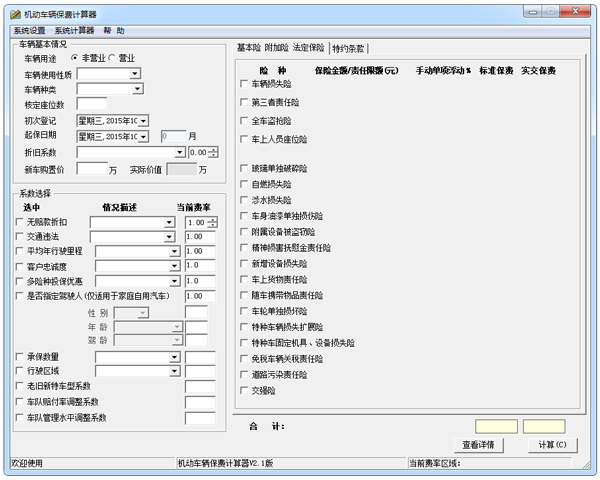Viewport: 600px width, 480px height.
Task: Check the 是否指定驾驶人 checkbox
Action: point(19,296)
